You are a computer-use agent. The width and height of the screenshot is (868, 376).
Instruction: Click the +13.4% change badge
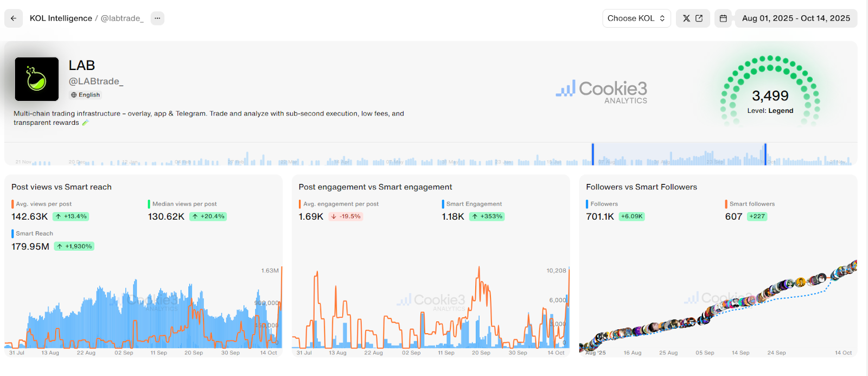(x=71, y=216)
